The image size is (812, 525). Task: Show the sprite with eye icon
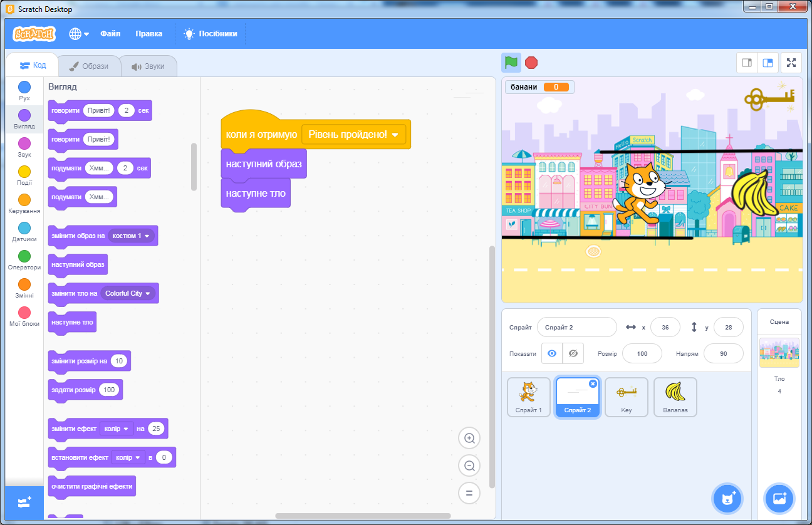pyautogui.click(x=552, y=353)
